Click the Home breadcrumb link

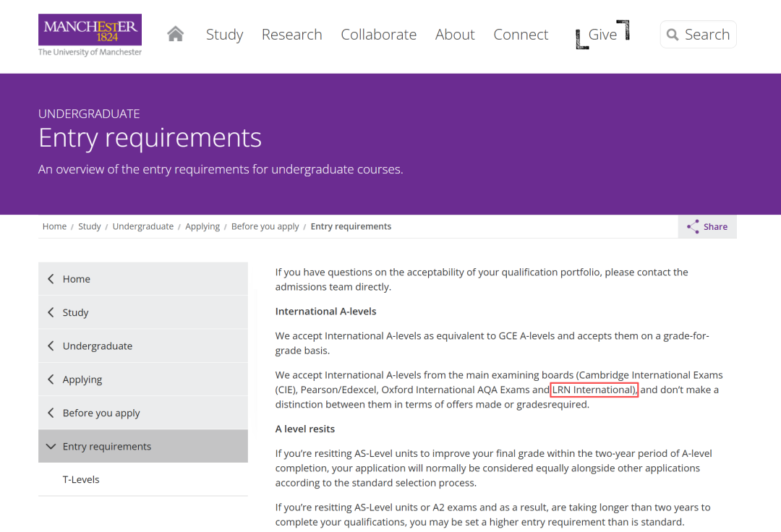pos(54,226)
